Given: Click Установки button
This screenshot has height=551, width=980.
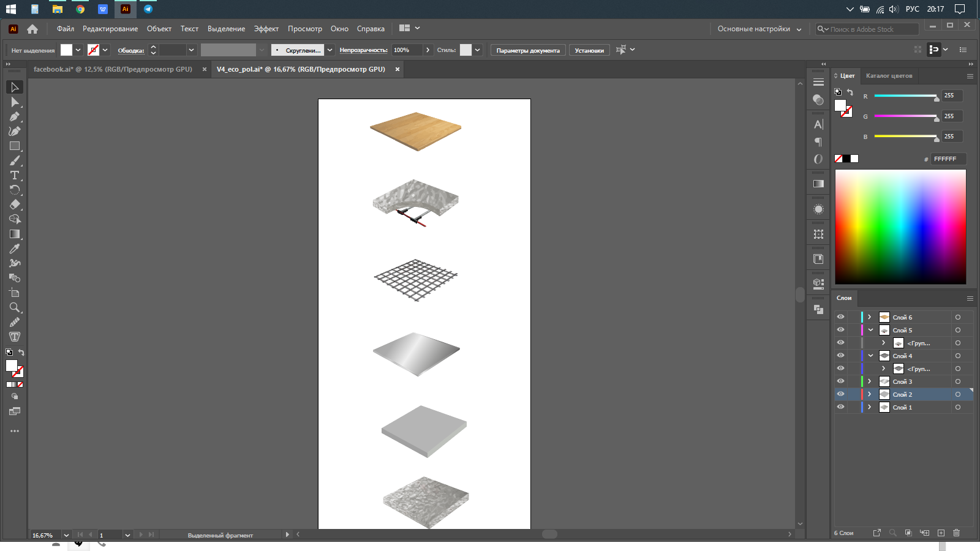Looking at the screenshot, I should pyautogui.click(x=589, y=50).
